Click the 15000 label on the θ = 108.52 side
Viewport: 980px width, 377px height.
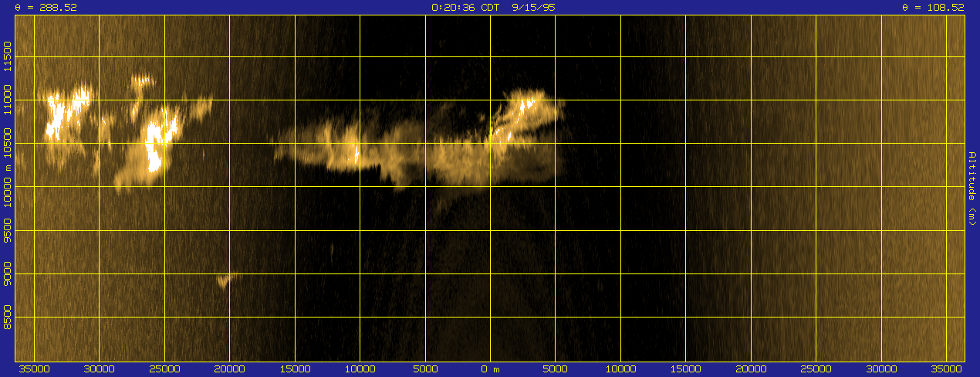point(686,369)
